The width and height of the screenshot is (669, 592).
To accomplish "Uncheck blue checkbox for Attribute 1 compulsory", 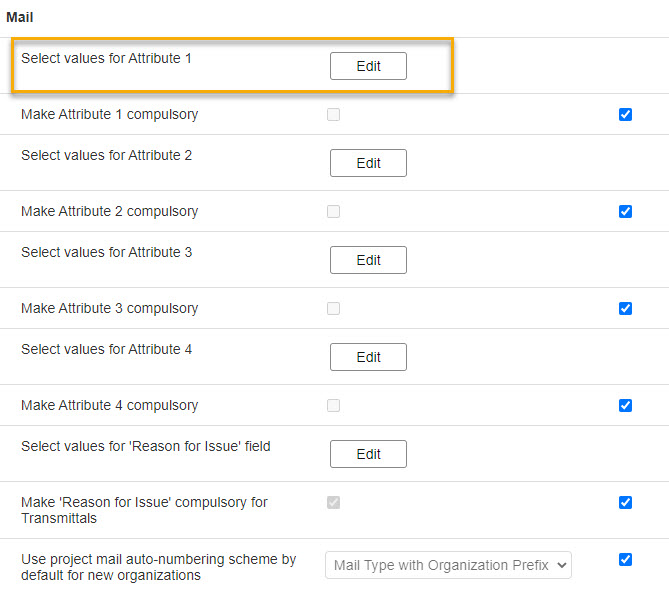I will point(625,114).
